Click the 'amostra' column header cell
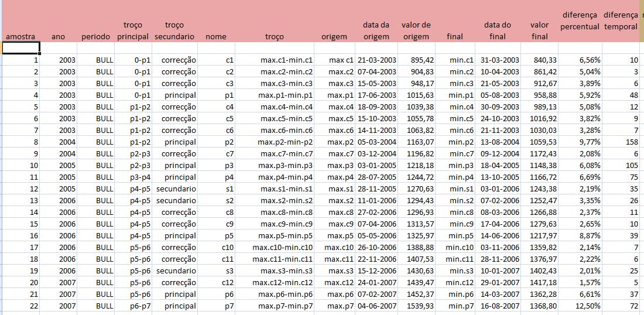Screen dimensions: 644x315 (21, 21)
